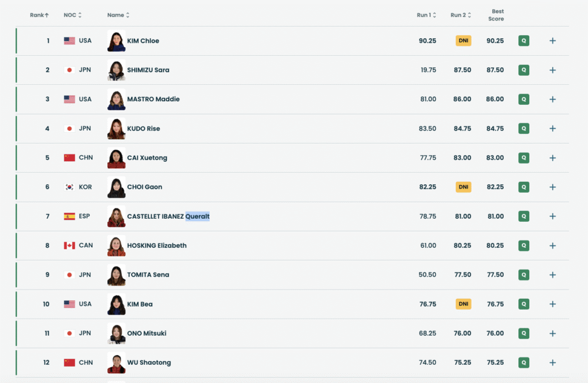Click Ono Mitsuki's athlete photo
588x383 pixels.
(116, 333)
